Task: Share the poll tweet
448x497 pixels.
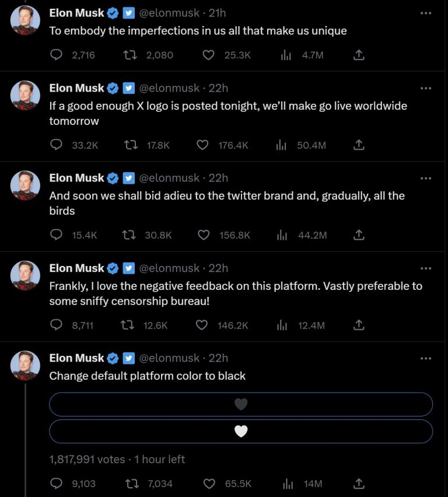Action: point(359,484)
